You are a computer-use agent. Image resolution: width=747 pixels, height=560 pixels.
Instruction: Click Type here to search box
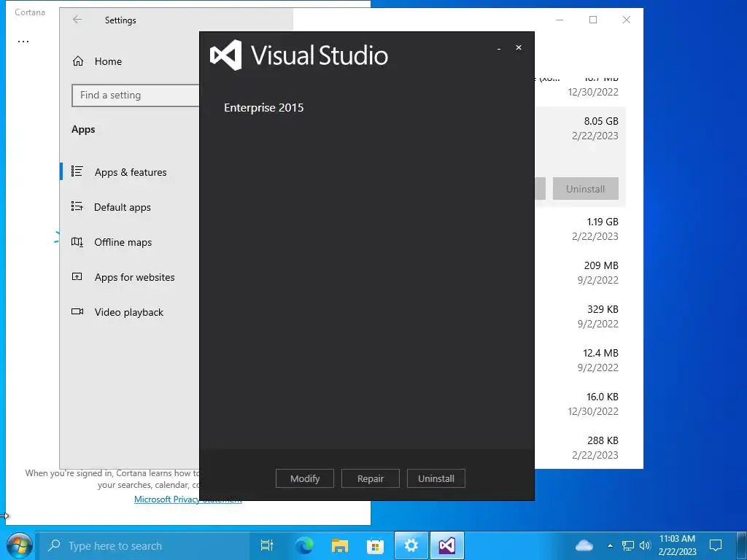click(144, 545)
